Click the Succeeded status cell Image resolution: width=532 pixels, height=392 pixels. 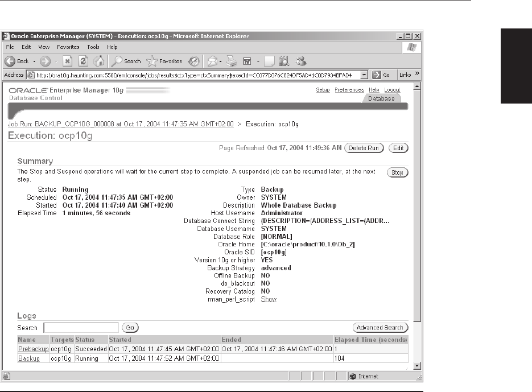91,349
